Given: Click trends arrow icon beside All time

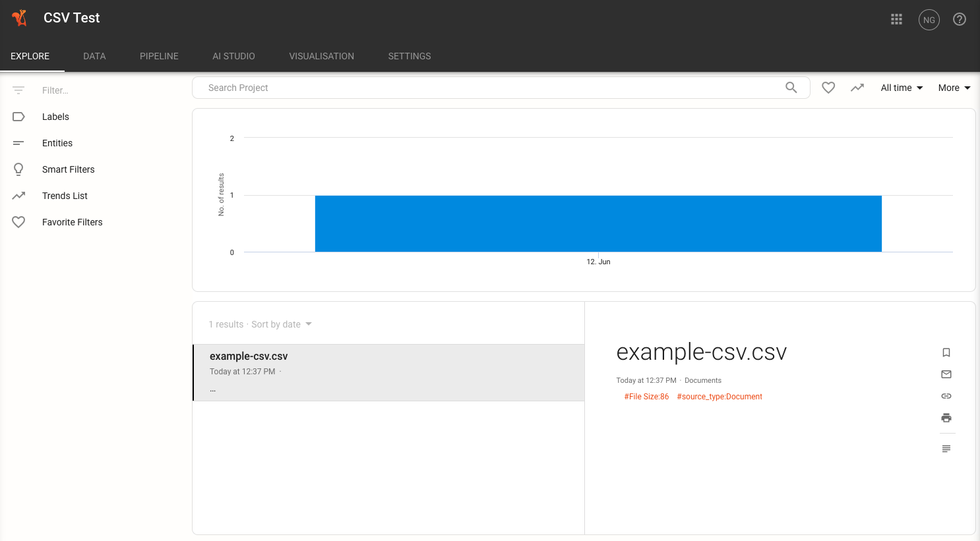Looking at the screenshot, I should click(x=857, y=88).
